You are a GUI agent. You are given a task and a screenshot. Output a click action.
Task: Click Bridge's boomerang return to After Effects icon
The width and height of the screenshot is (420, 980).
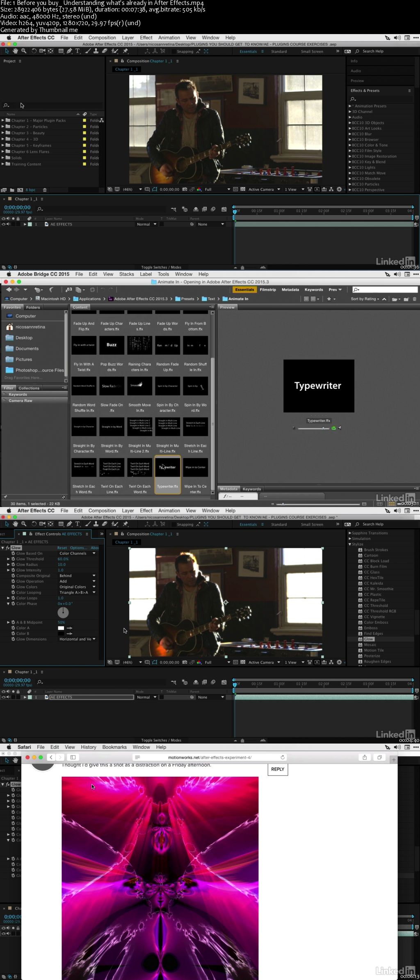pyautogui.click(x=52, y=289)
